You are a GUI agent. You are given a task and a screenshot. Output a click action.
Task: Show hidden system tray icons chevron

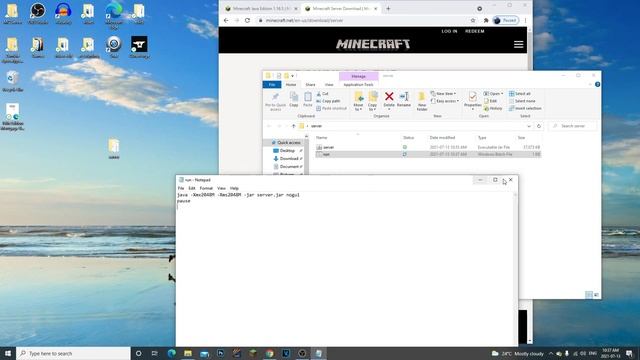coord(551,353)
